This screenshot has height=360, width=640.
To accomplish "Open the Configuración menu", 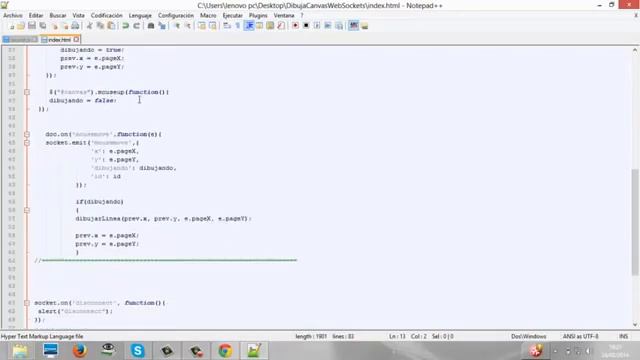I will tap(176, 16).
